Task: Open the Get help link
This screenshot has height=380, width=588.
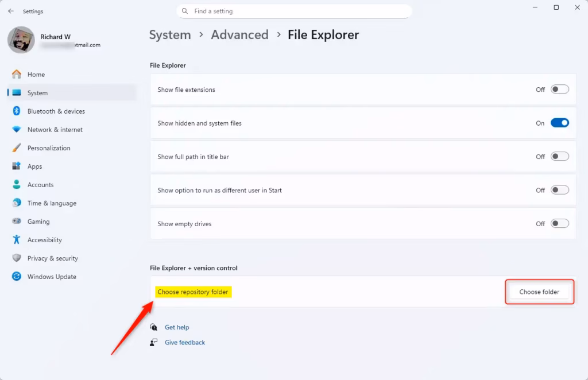Action: point(177,327)
